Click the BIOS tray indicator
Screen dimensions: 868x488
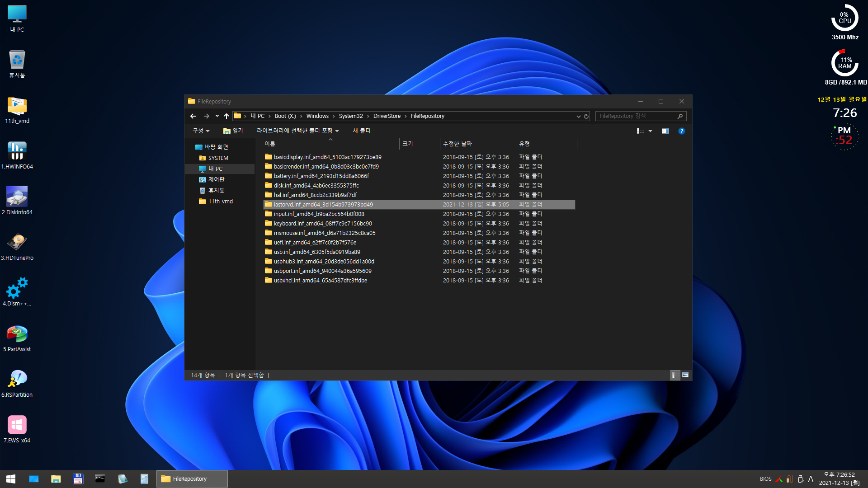pyautogui.click(x=765, y=479)
